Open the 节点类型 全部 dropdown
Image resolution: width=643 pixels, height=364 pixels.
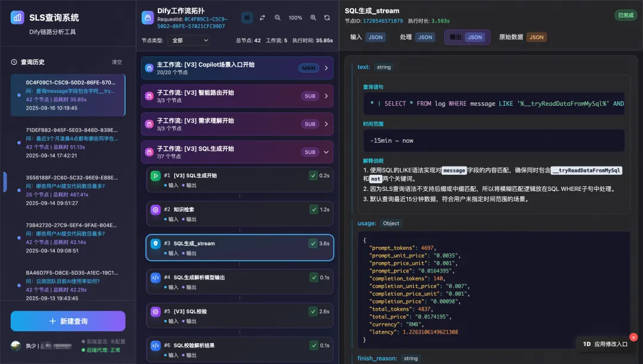pos(189,40)
